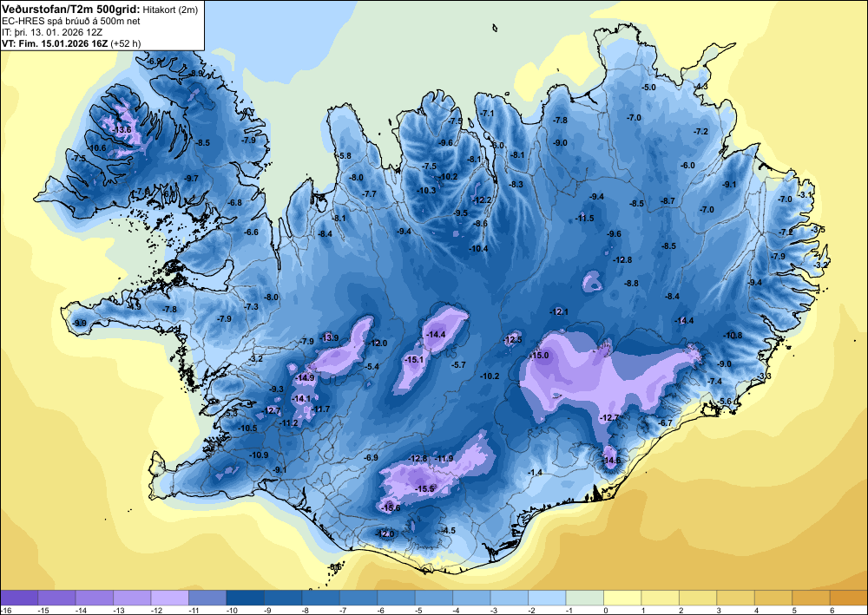The height and width of the screenshot is (615, 868).
Task: Click the -10.6 temperature value
Action: [97, 148]
